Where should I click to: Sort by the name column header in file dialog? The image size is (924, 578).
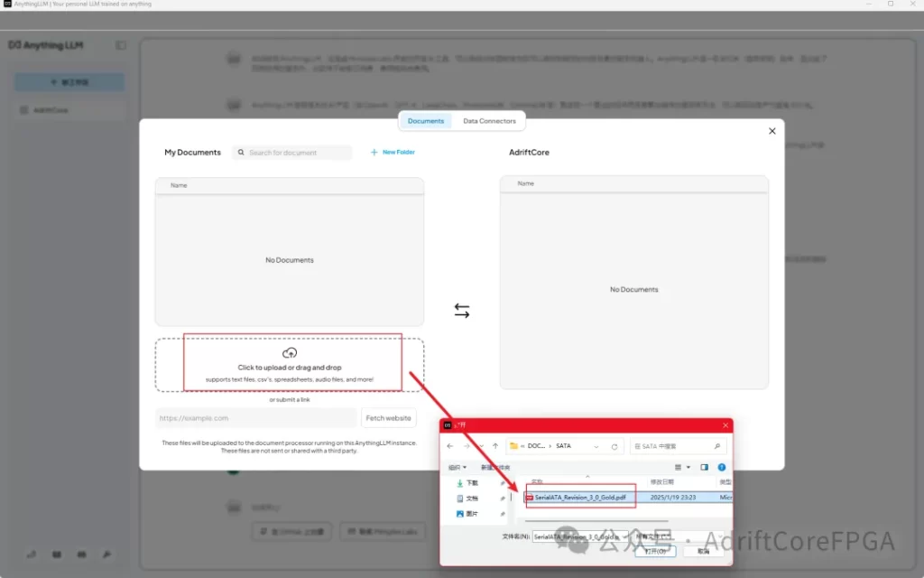(537, 482)
